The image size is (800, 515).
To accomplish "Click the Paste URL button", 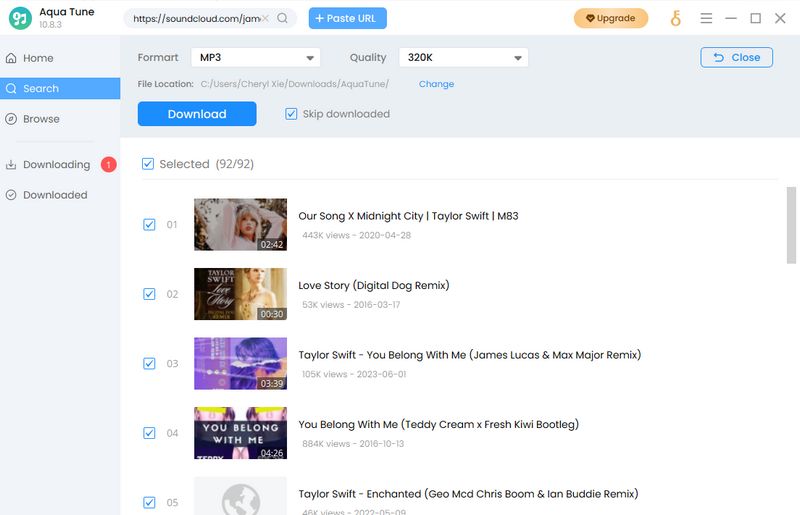I will (347, 18).
